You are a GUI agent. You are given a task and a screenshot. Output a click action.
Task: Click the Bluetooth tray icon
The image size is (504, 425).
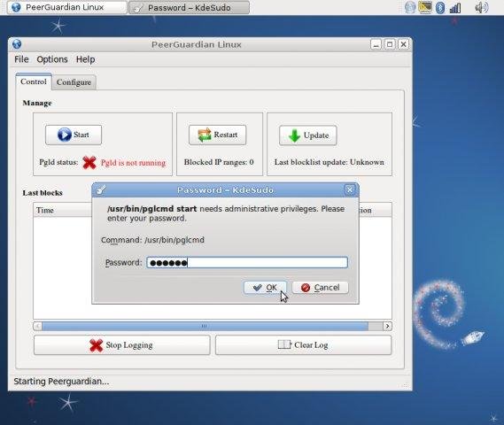pos(440,7)
